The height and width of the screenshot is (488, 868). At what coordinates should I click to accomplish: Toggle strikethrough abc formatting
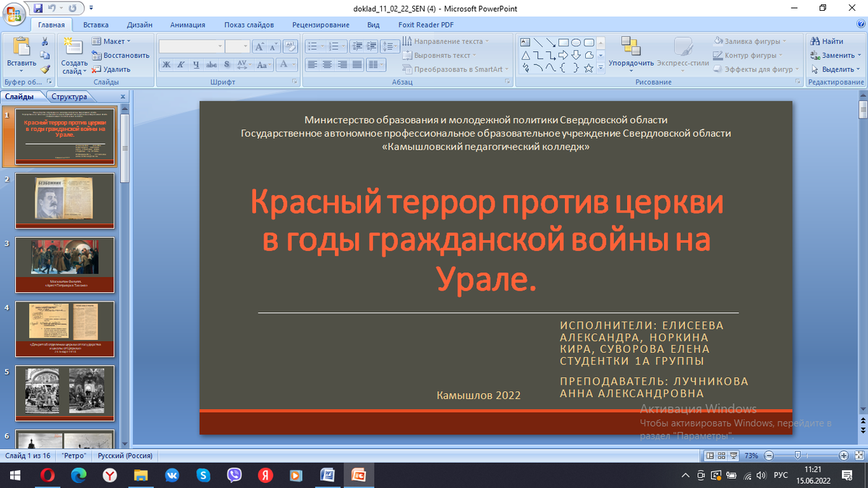[211, 64]
